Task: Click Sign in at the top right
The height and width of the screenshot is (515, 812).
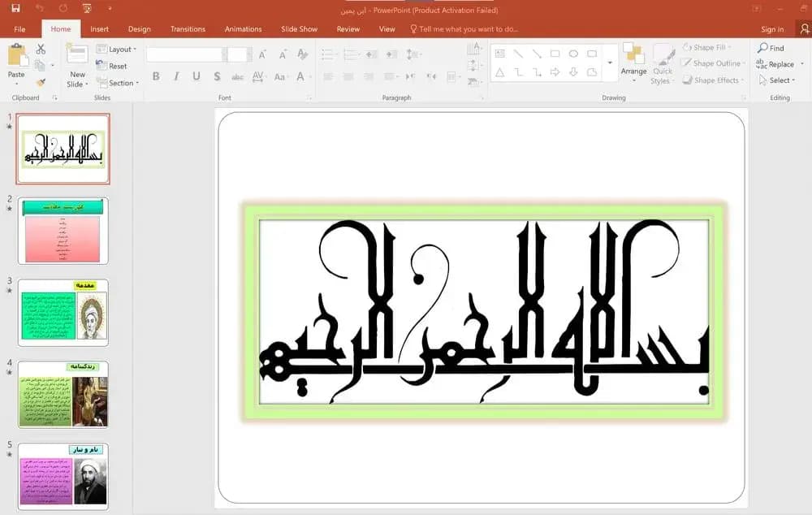Action: tap(772, 29)
